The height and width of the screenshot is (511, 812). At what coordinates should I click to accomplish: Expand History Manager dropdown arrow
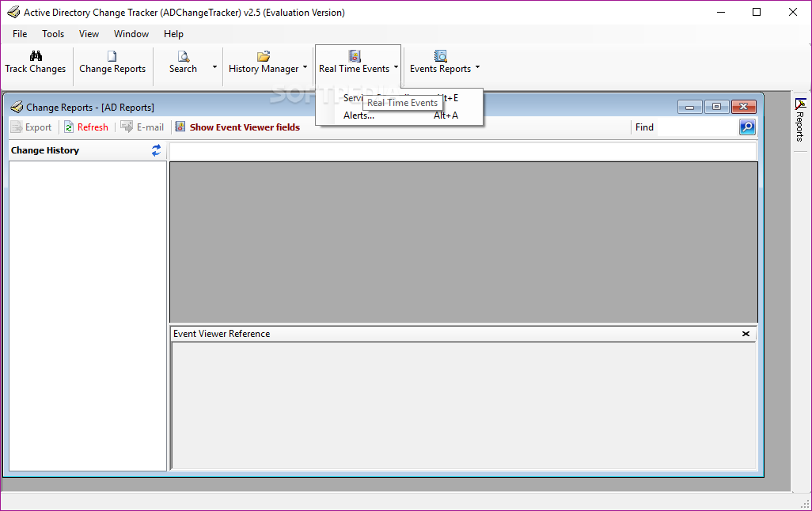tap(305, 66)
